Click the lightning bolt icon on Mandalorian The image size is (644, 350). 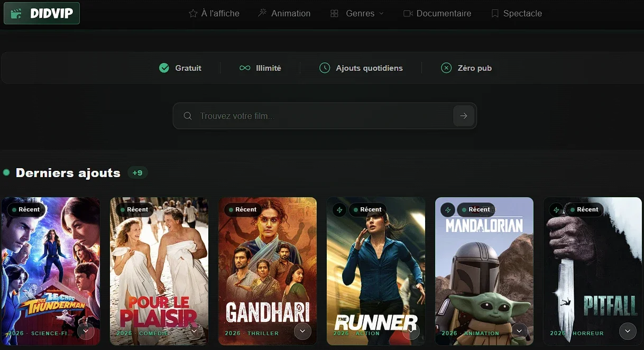448,210
